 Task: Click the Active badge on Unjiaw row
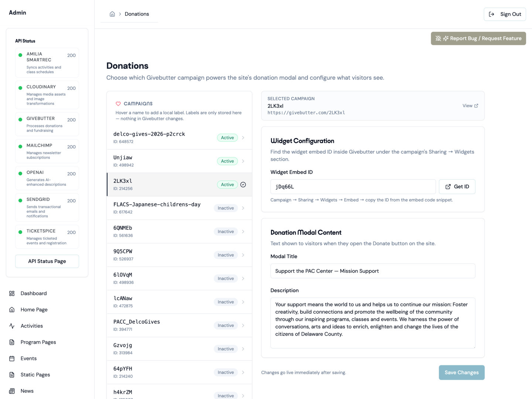[x=227, y=161]
